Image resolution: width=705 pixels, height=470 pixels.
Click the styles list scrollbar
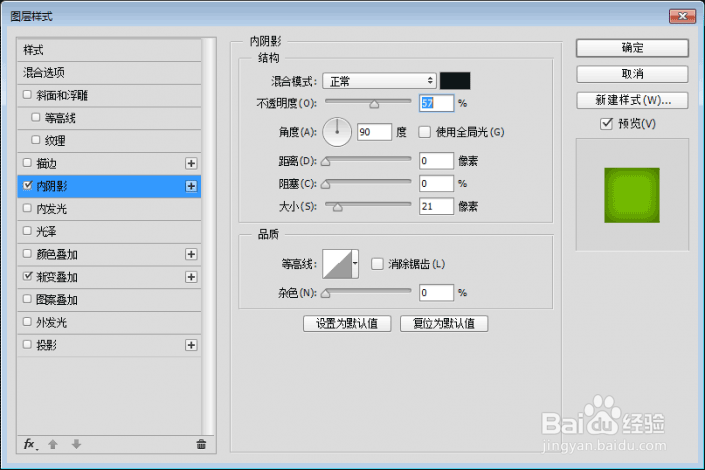(x=208, y=237)
